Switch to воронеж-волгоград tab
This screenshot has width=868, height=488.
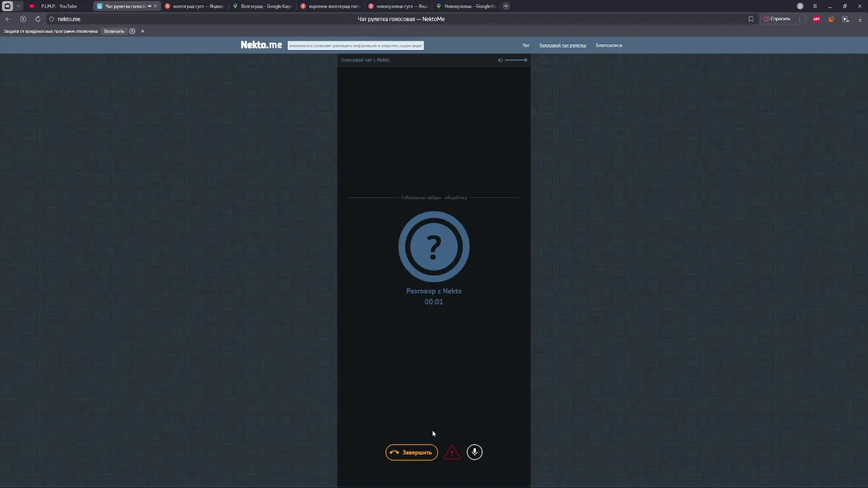(330, 6)
